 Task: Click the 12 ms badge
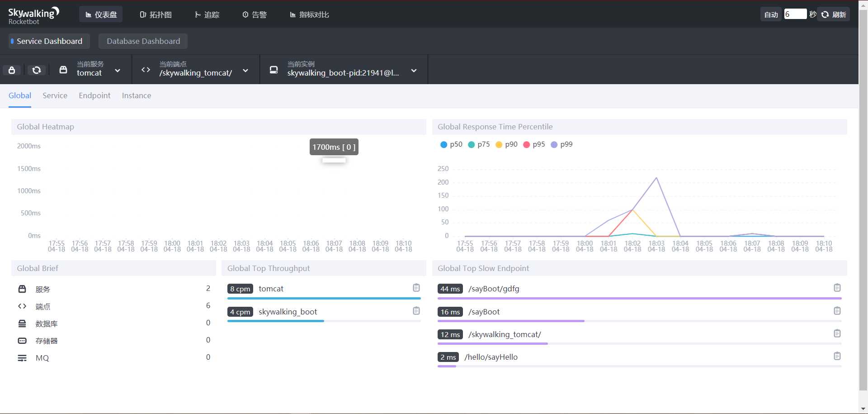pos(450,334)
